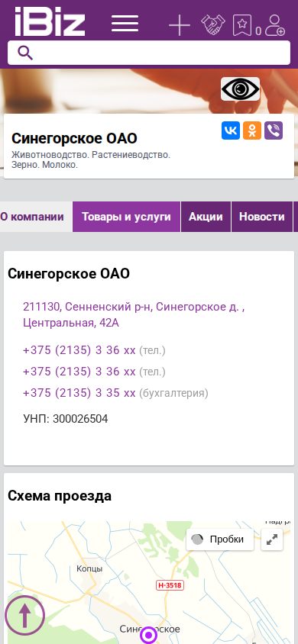Select the О компании tab
The height and width of the screenshot is (644, 298).
click(x=32, y=217)
